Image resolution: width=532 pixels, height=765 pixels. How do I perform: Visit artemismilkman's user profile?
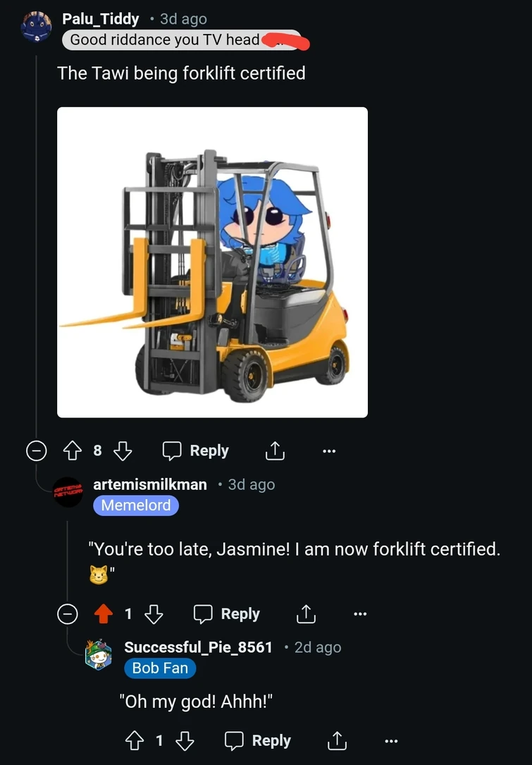(x=149, y=484)
